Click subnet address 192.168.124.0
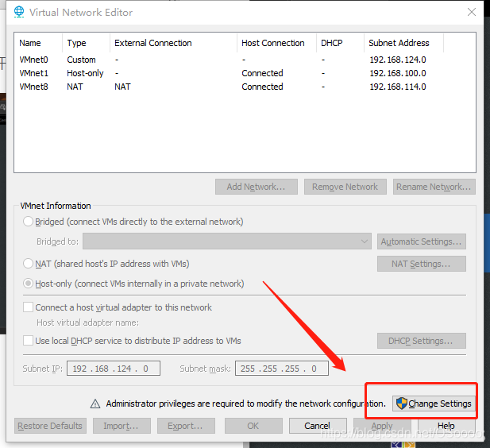 398,60
